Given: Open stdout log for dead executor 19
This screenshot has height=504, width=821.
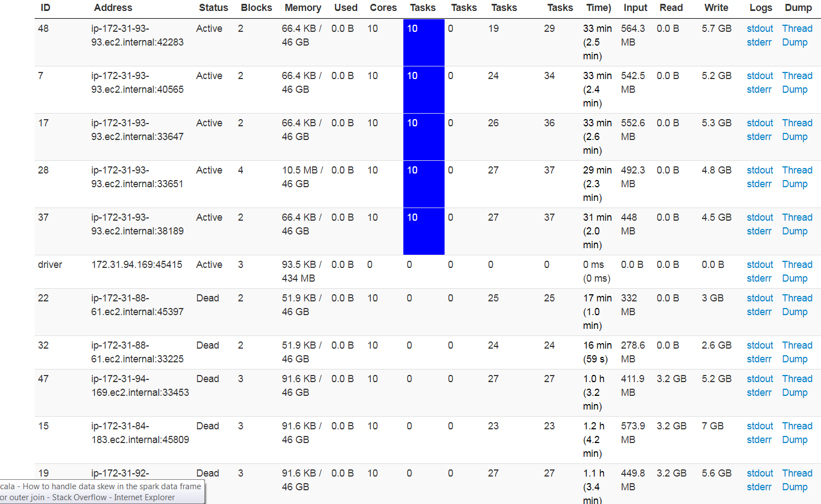Looking at the screenshot, I should (x=759, y=473).
